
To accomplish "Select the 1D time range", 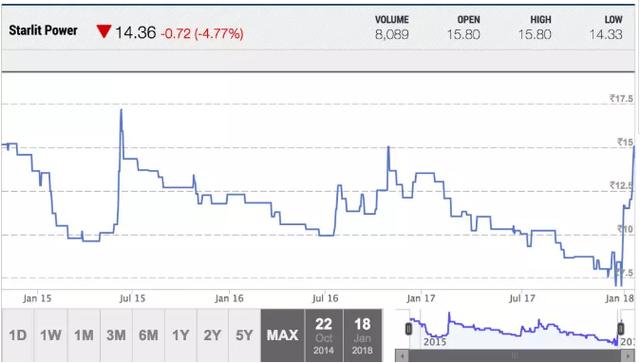I will coord(18,335).
